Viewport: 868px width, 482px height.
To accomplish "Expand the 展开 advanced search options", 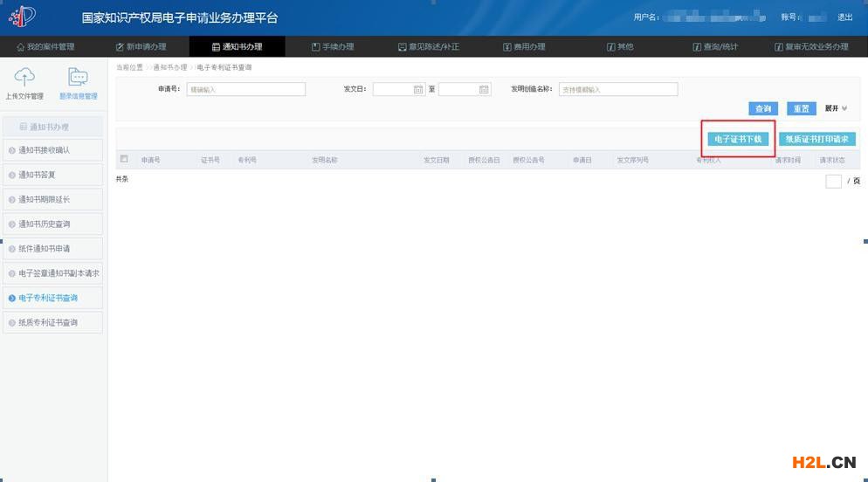I will click(x=836, y=108).
